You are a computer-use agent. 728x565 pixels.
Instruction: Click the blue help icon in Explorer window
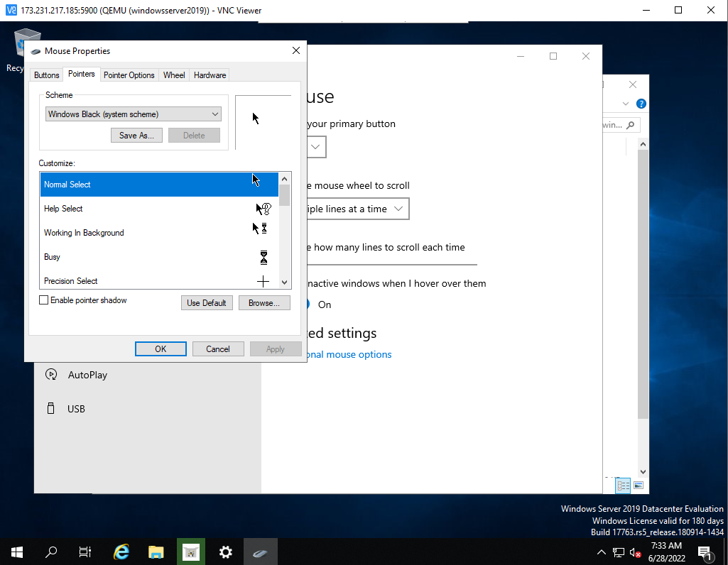tap(641, 104)
